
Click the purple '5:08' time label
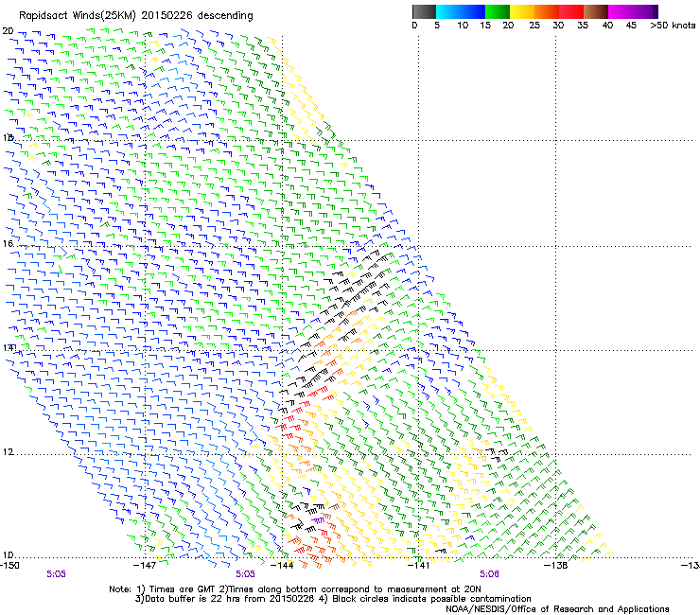point(489,574)
